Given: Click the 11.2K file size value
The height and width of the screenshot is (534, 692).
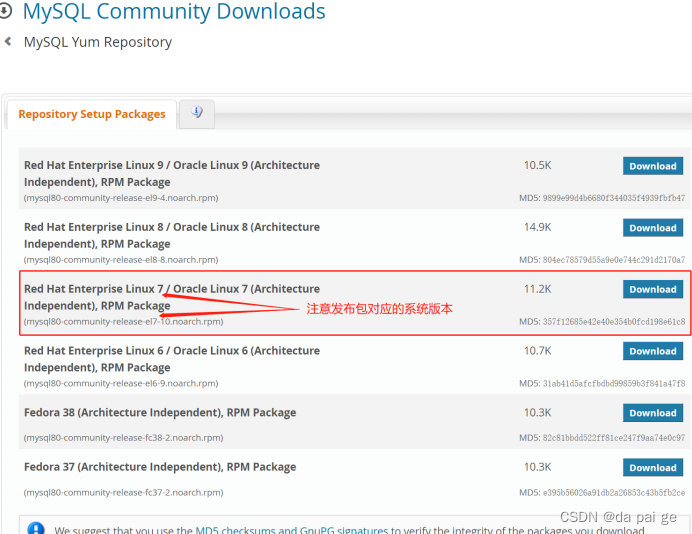Looking at the screenshot, I should (537, 289).
